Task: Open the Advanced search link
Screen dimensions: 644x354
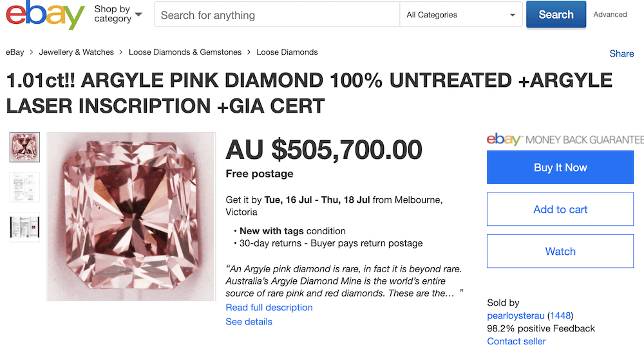Action: tap(610, 14)
